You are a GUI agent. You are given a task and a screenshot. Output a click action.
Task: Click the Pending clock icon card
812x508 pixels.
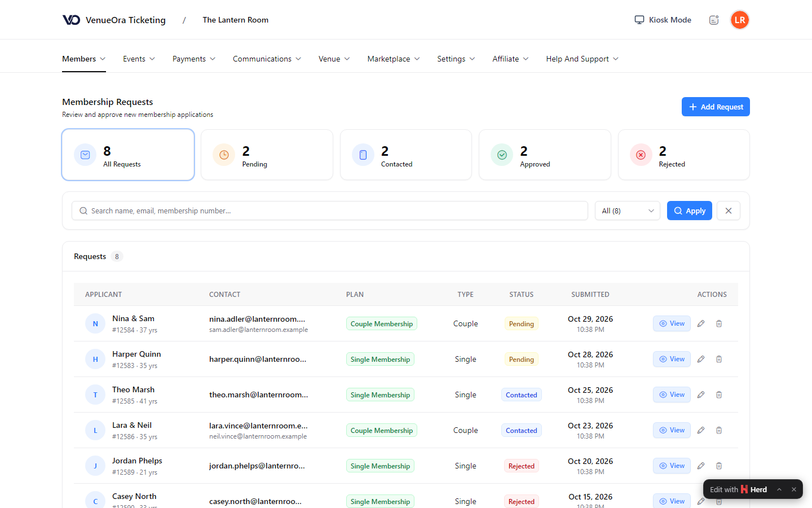(267, 155)
